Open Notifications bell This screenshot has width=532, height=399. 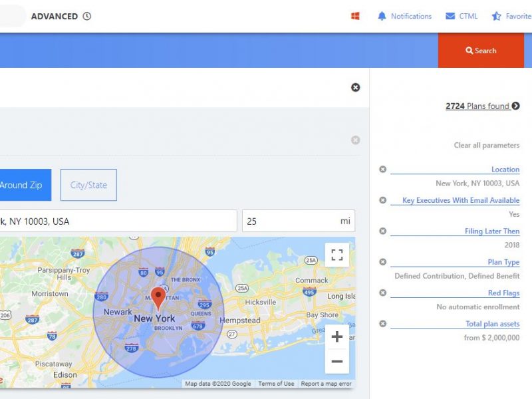382,16
